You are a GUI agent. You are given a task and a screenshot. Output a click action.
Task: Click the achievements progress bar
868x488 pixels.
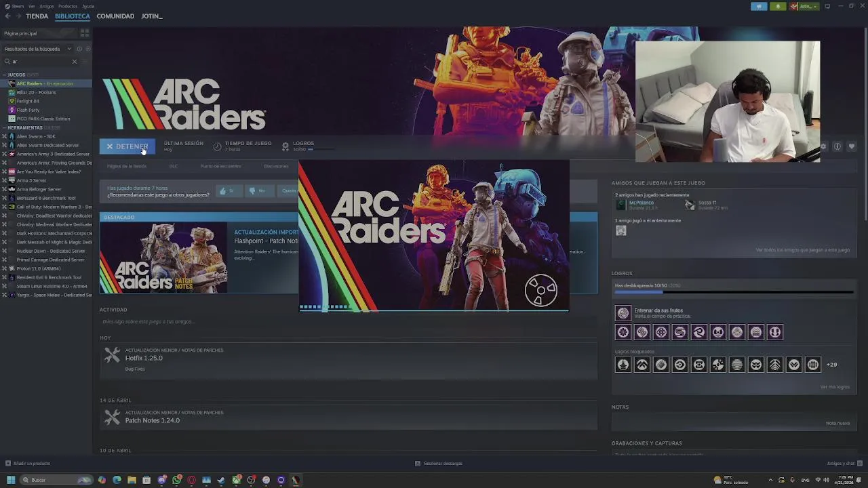[x=734, y=293]
